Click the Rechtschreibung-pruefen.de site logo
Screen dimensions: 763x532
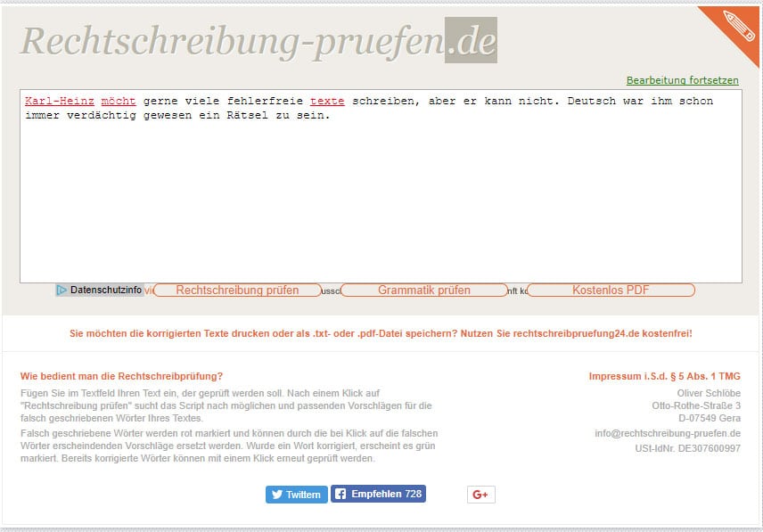[x=258, y=40]
